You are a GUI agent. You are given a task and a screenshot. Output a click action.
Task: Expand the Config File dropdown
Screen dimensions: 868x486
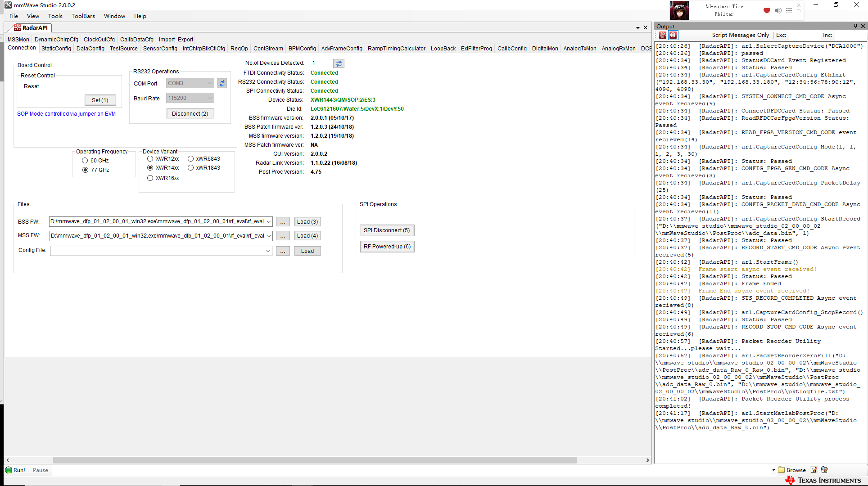(x=268, y=251)
